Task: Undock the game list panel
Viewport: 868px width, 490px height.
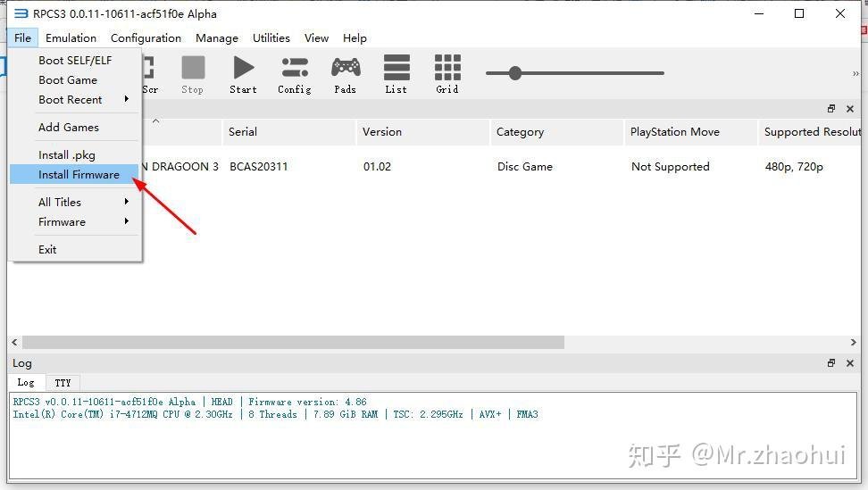Action: coord(830,109)
